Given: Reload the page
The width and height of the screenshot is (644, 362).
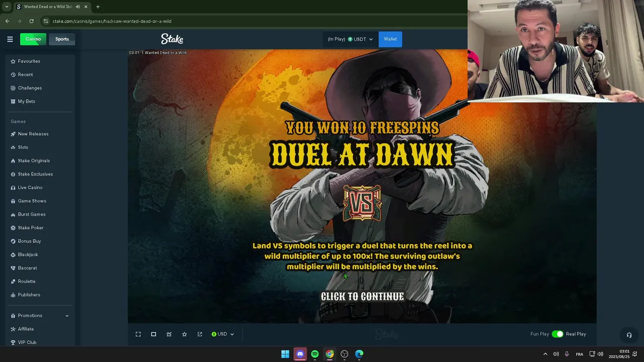Looking at the screenshot, I should click(x=31, y=21).
